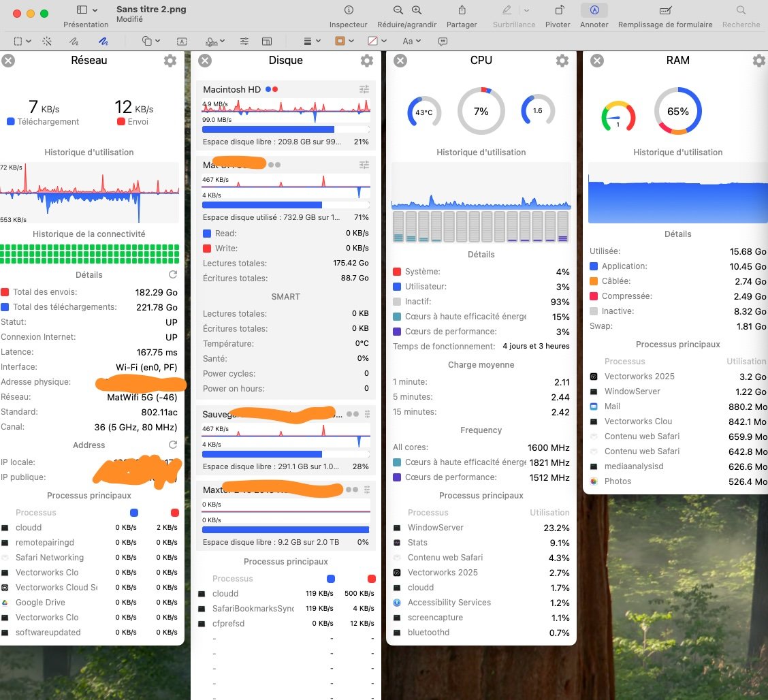Insert a text box annotation

pyautogui.click(x=182, y=41)
